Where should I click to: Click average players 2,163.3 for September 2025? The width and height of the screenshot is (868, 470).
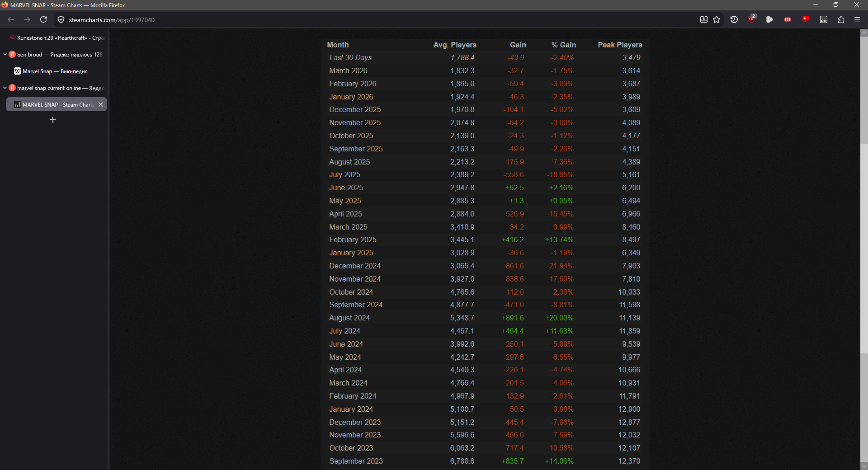point(462,149)
